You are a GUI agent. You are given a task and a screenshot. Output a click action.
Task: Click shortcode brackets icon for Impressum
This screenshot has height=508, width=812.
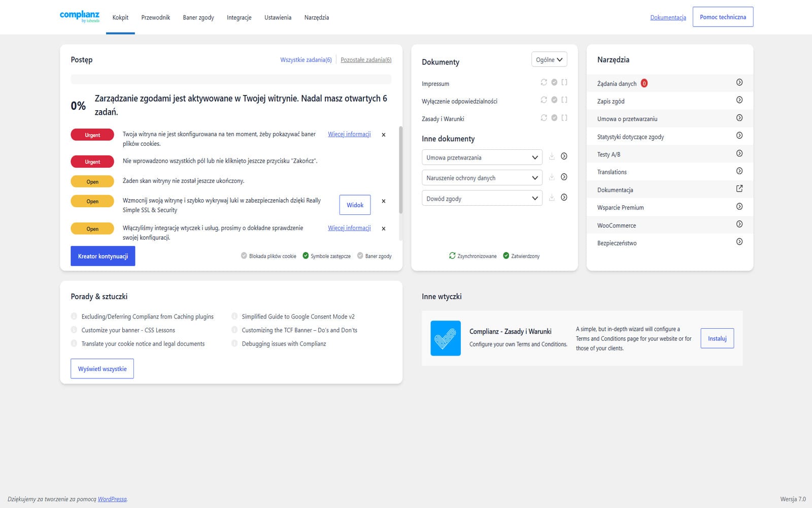tap(564, 82)
